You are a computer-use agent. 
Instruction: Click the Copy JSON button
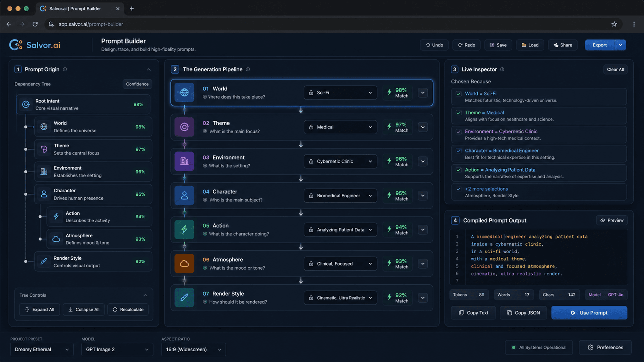523,313
